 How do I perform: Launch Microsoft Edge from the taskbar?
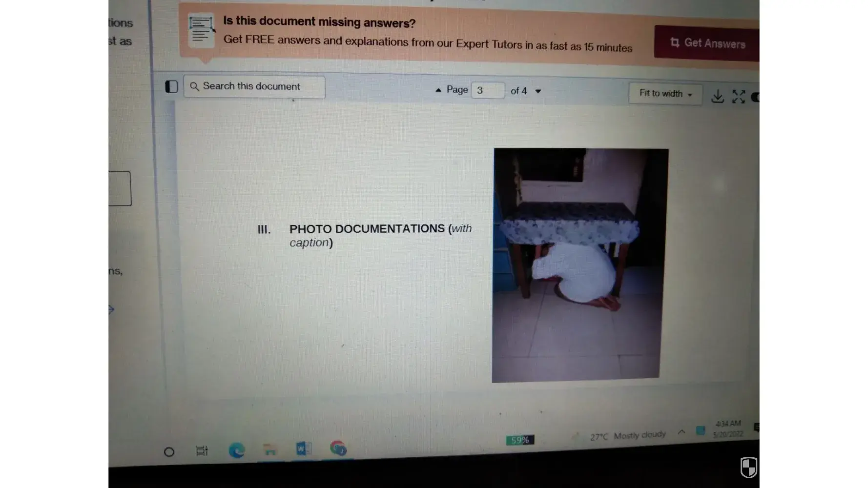pos(237,450)
